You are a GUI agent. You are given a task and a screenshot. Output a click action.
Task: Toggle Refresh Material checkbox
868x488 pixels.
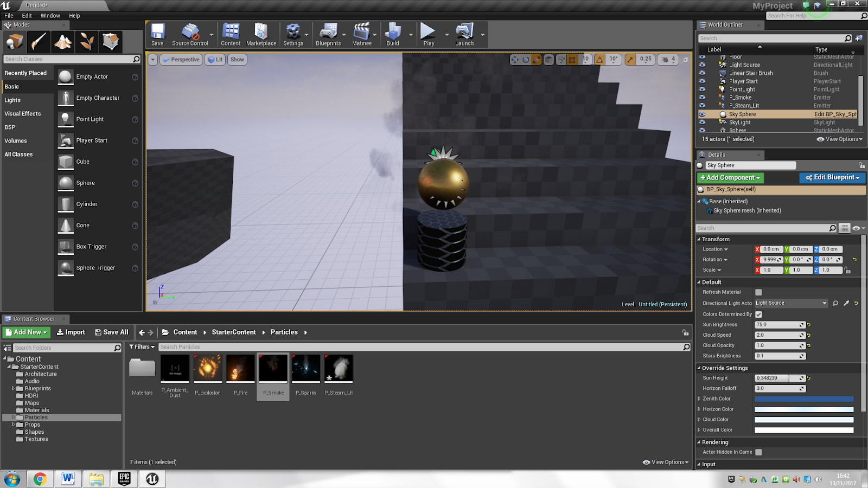(758, 292)
